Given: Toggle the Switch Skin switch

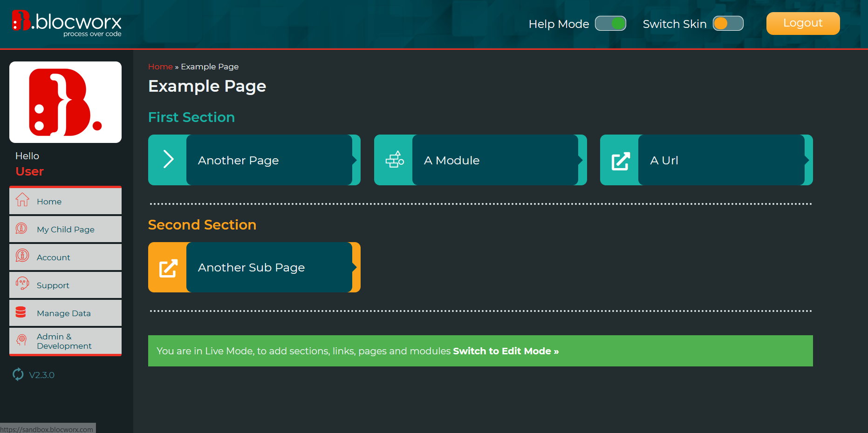Looking at the screenshot, I should 728,23.
